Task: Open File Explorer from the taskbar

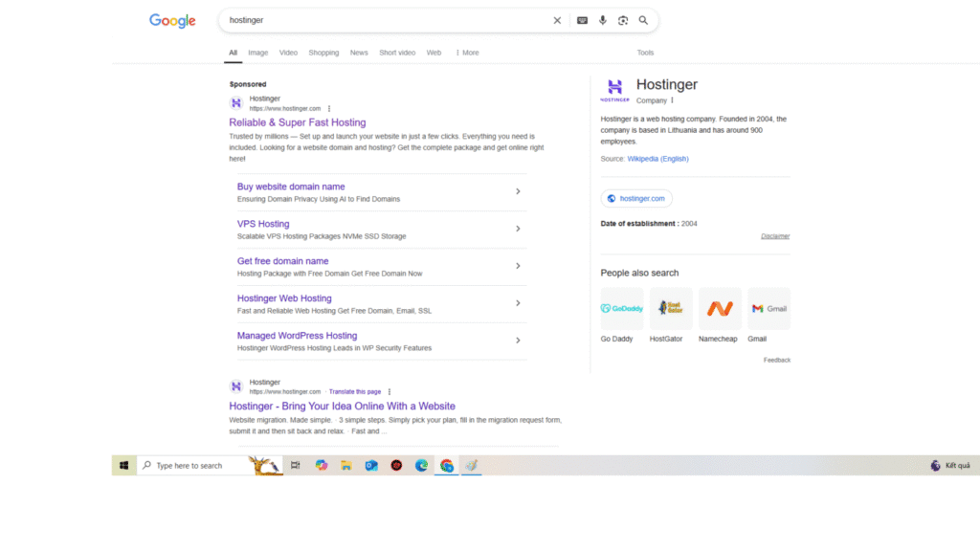Action: pyautogui.click(x=346, y=466)
